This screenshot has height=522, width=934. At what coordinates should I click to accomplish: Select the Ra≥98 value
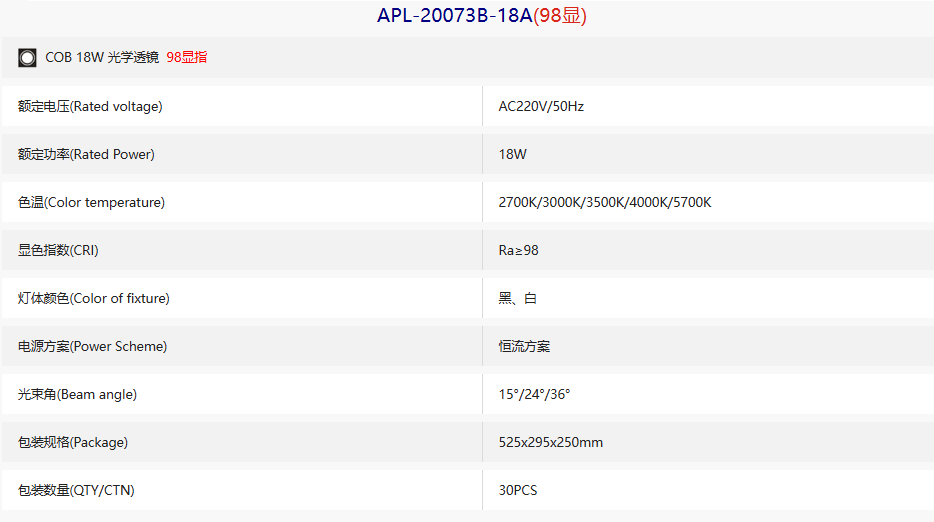(x=518, y=250)
